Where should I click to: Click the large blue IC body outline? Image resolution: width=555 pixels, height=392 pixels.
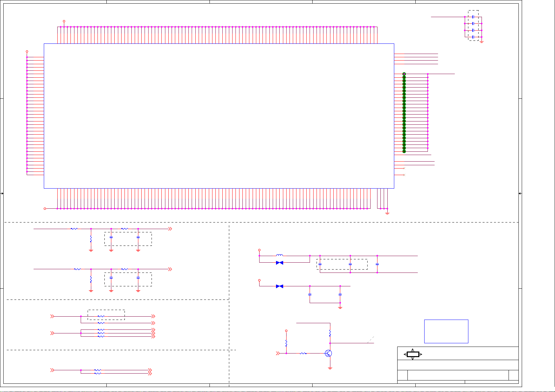(x=219, y=116)
